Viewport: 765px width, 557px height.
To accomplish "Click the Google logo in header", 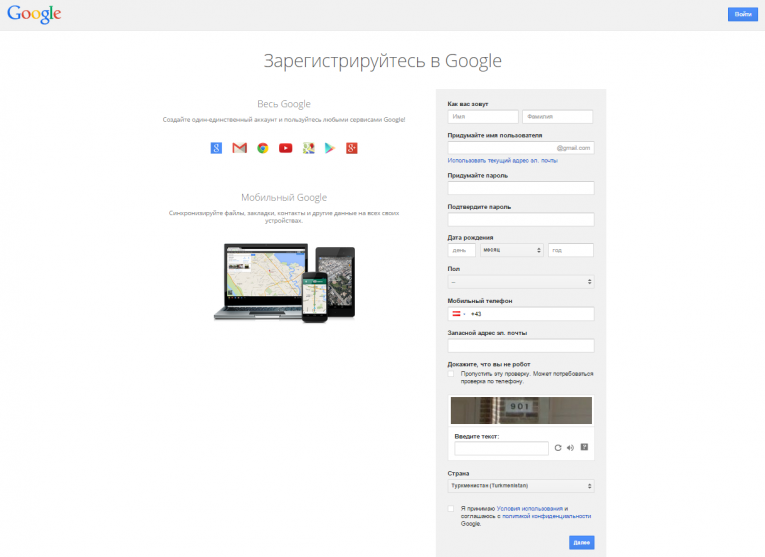I will (x=34, y=14).
